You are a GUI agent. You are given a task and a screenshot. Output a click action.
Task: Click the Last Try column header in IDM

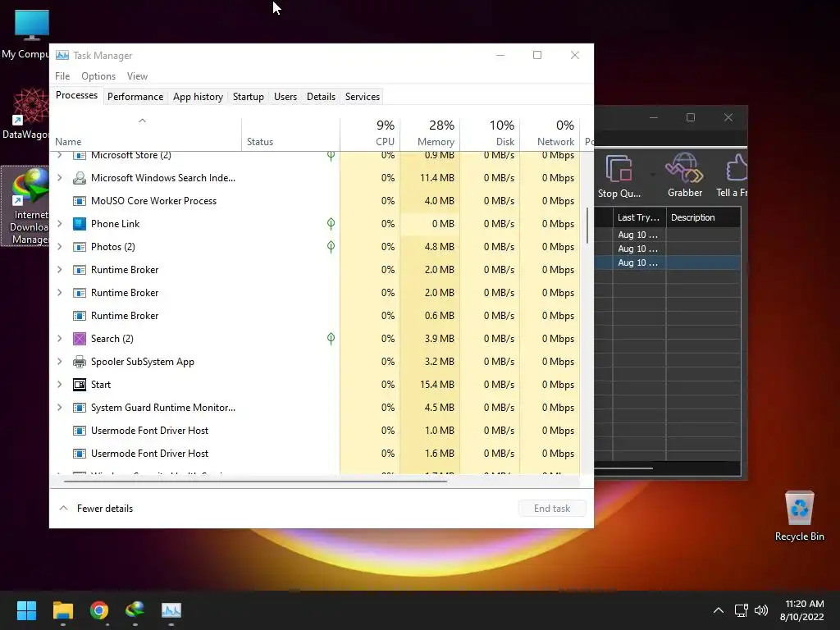click(x=639, y=217)
